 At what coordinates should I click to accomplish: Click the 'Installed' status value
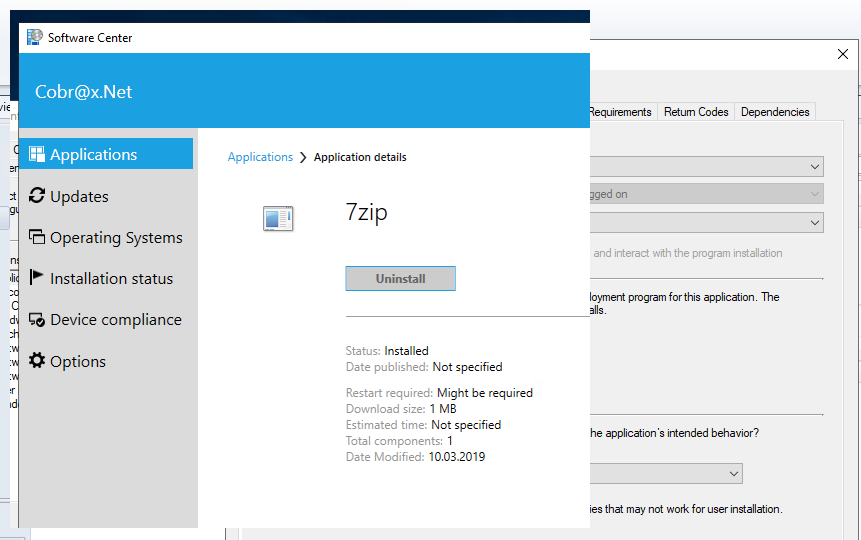(x=406, y=350)
